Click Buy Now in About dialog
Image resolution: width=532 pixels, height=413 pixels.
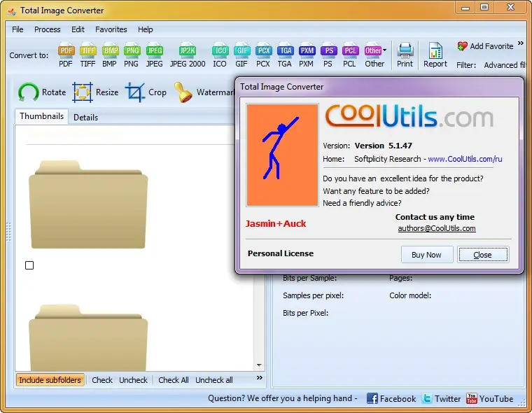click(x=427, y=255)
